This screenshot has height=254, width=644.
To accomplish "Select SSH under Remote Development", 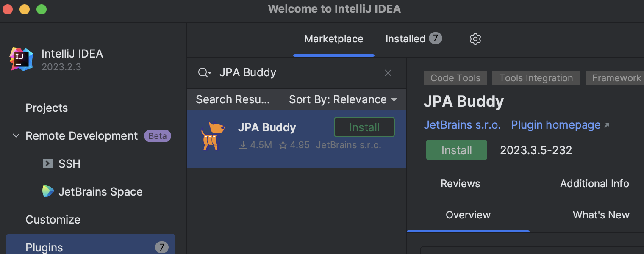I will pos(69,164).
